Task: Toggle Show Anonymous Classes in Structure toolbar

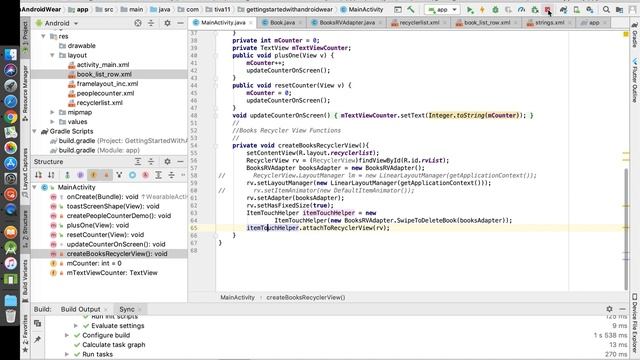Action: coord(132,175)
